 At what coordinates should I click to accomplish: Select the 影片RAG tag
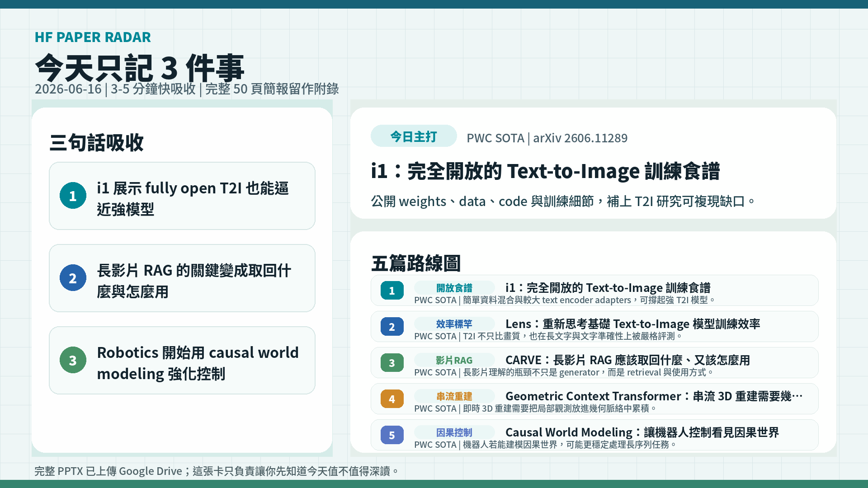tap(454, 360)
